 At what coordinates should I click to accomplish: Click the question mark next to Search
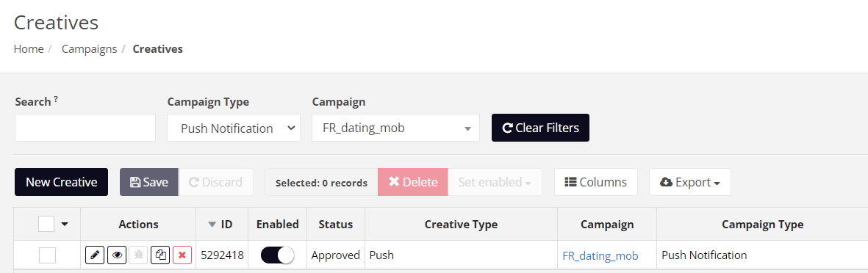click(x=56, y=100)
